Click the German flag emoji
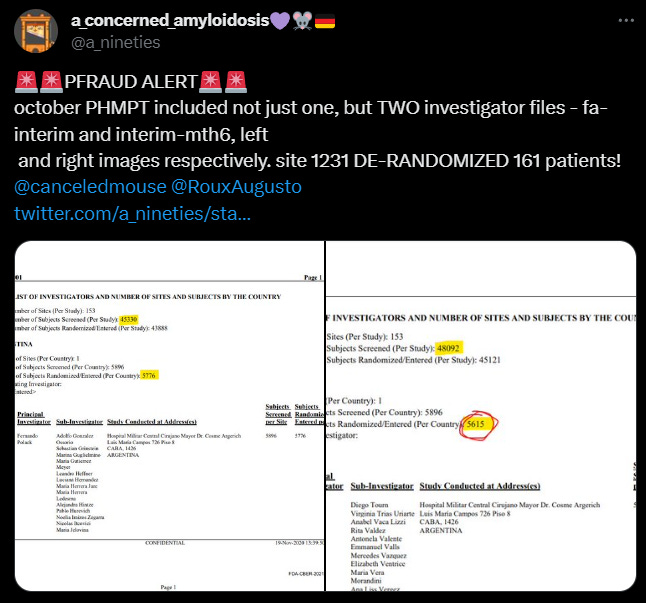646x603 pixels. tap(325, 21)
